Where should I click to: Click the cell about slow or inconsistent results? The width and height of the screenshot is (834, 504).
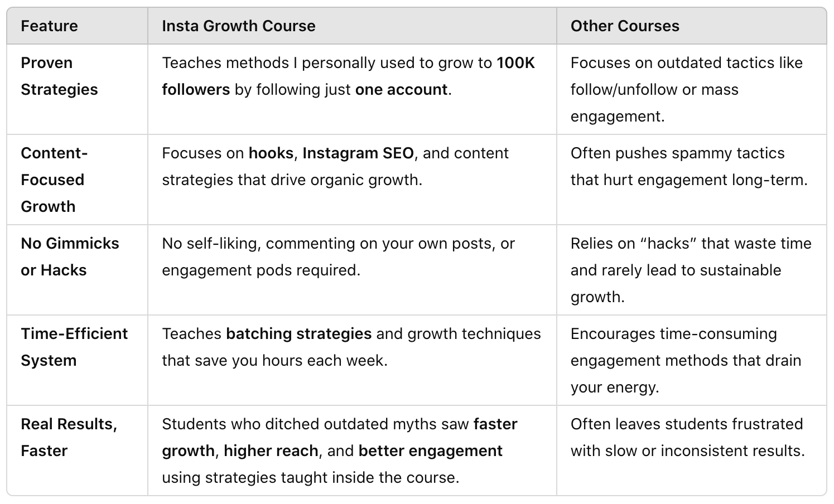[x=692, y=450]
